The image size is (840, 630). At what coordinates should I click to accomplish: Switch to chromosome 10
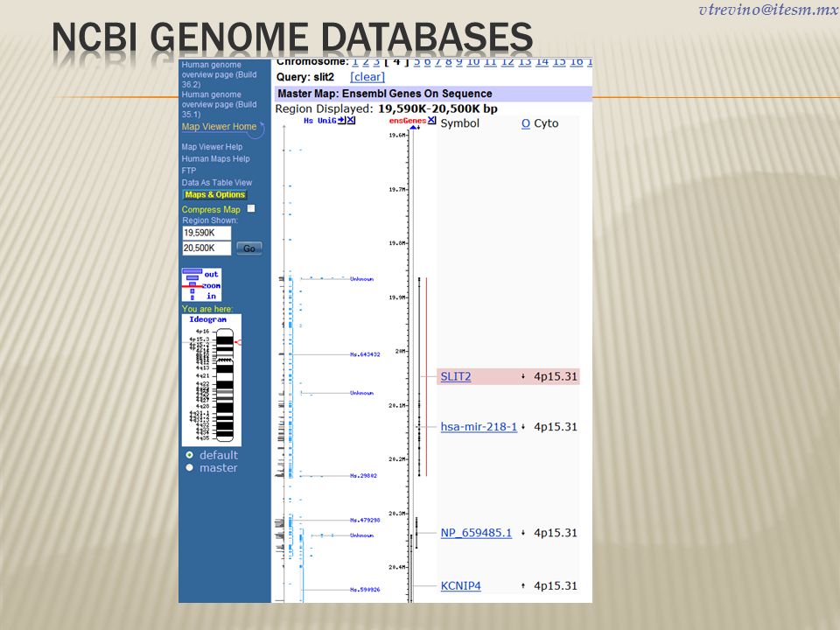coord(473,62)
